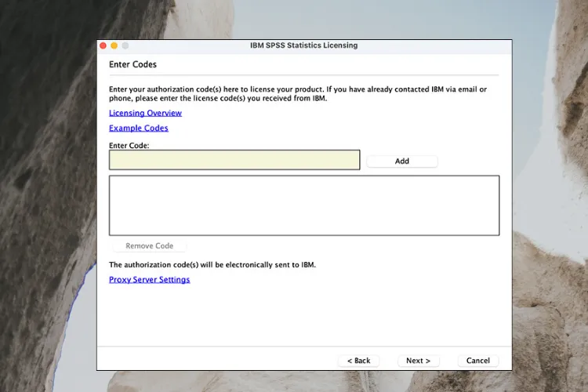Open the Example Codes link
Image resolution: width=588 pixels, height=392 pixels.
coord(138,128)
